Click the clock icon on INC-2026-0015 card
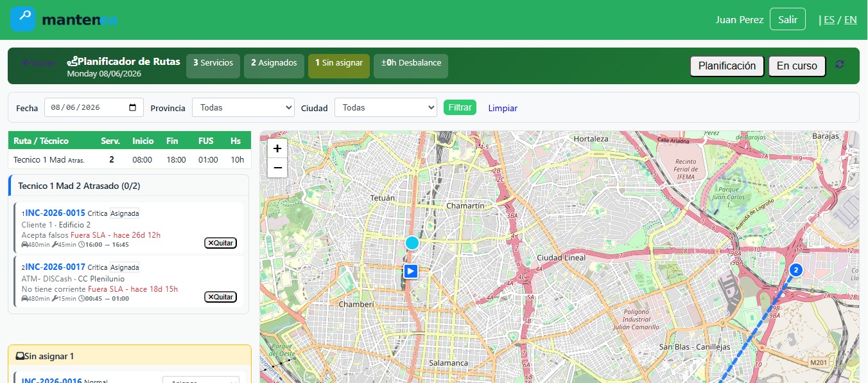 [x=82, y=245]
